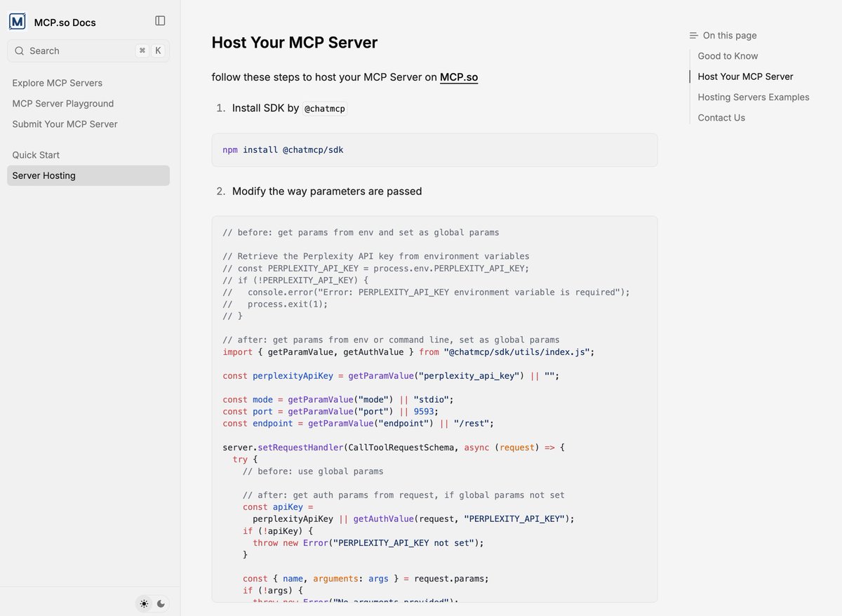Image resolution: width=842 pixels, height=616 pixels.
Task: Switch to dark theme moon icon
Action: (x=161, y=603)
